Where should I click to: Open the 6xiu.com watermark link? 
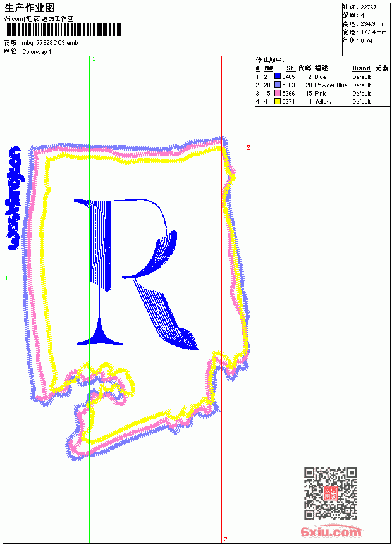coord(331,531)
